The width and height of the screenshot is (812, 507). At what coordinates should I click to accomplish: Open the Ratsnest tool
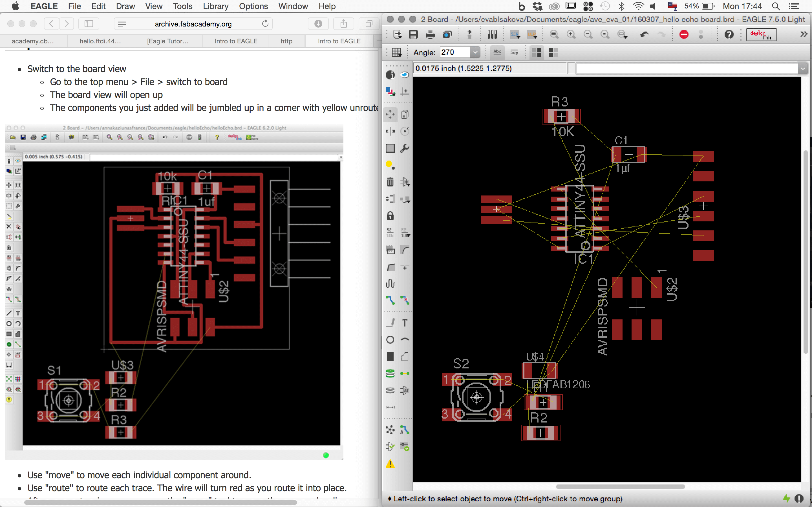coord(390,430)
